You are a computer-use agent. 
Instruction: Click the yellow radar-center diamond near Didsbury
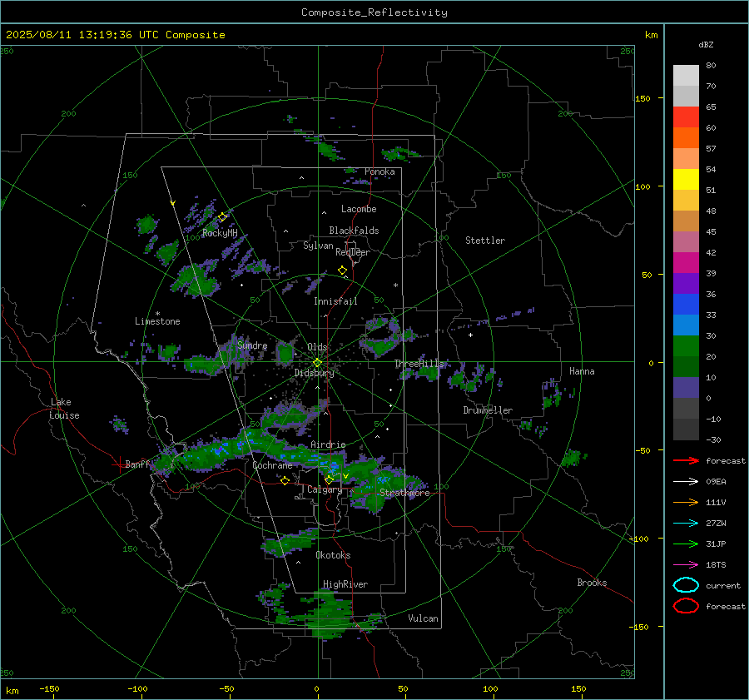[x=317, y=363]
